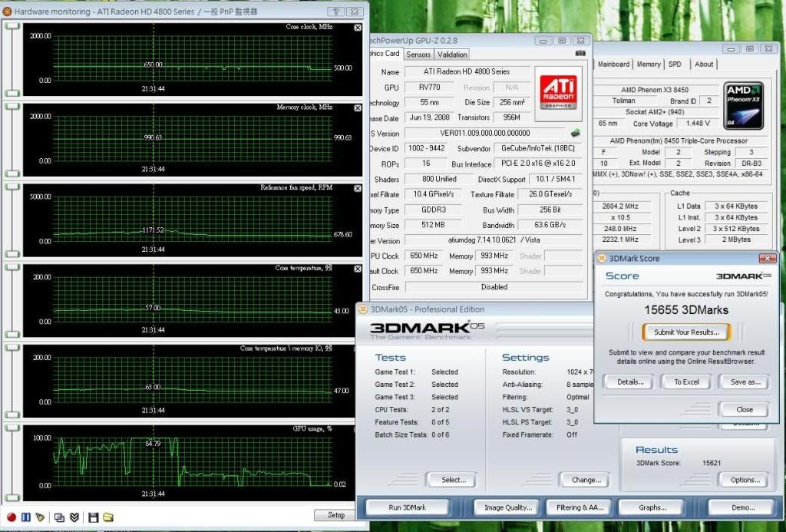Open the Graphs button in 3DMark05

click(x=652, y=507)
